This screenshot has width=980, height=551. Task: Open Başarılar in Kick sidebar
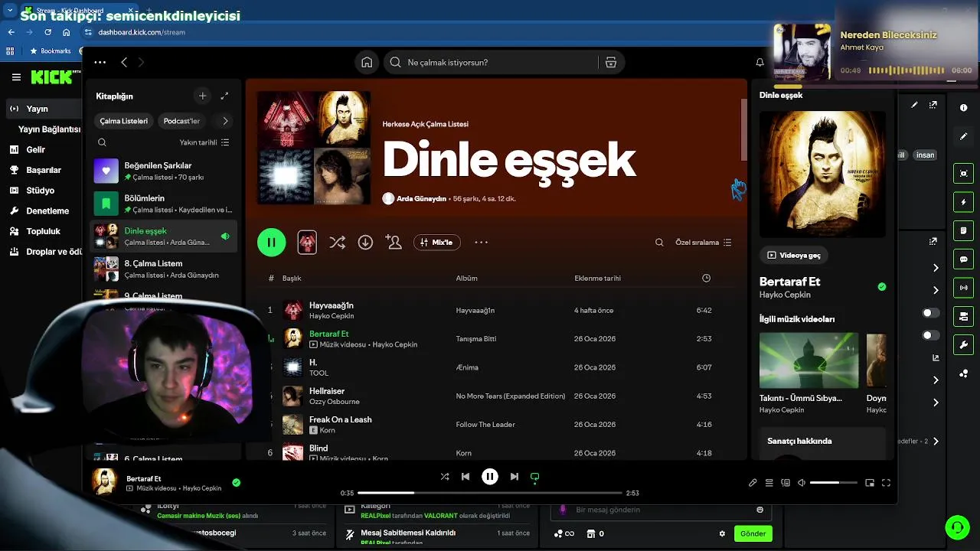[44, 170]
